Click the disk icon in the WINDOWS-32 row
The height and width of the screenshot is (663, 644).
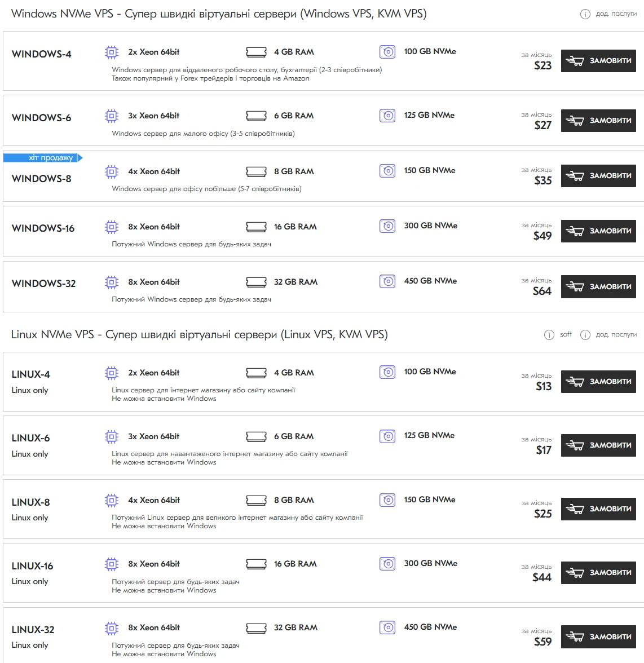(387, 281)
